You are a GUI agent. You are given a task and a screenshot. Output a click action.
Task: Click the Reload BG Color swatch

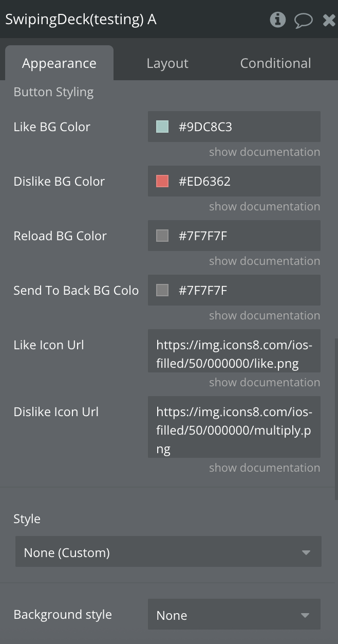pyautogui.click(x=162, y=236)
